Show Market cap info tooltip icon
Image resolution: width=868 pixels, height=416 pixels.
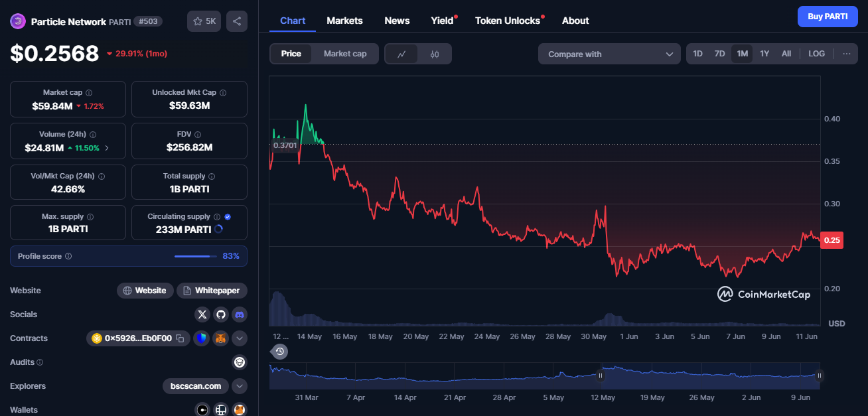click(x=89, y=93)
